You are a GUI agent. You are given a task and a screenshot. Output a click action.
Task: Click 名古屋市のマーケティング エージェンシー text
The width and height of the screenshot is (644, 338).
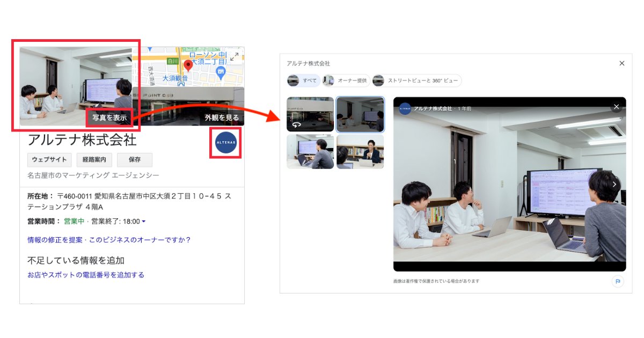point(93,175)
